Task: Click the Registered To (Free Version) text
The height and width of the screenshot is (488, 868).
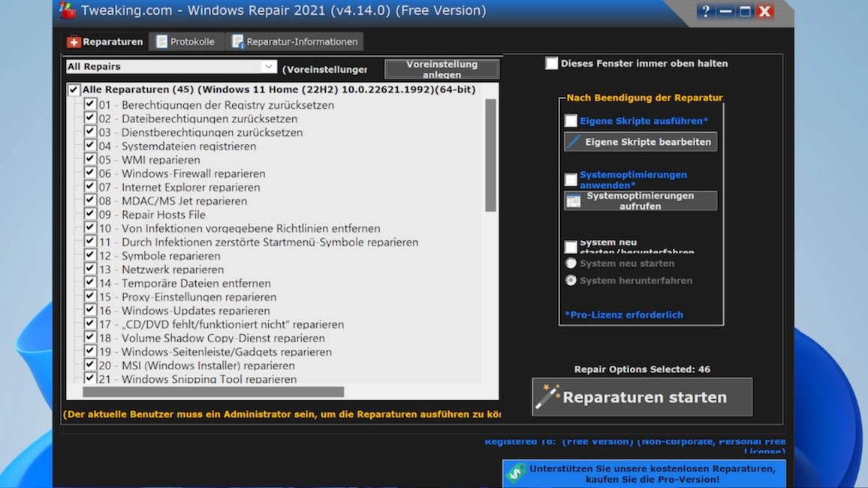Action: click(x=635, y=445)
